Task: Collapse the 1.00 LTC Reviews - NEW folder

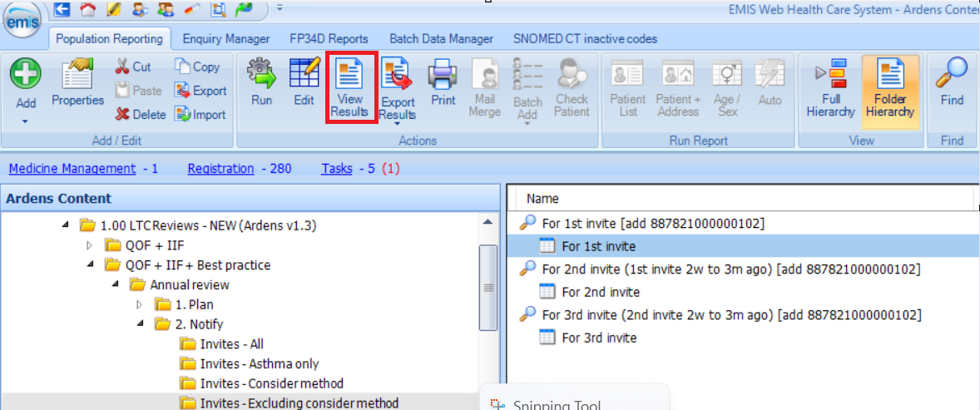Action: pos(66,225)
